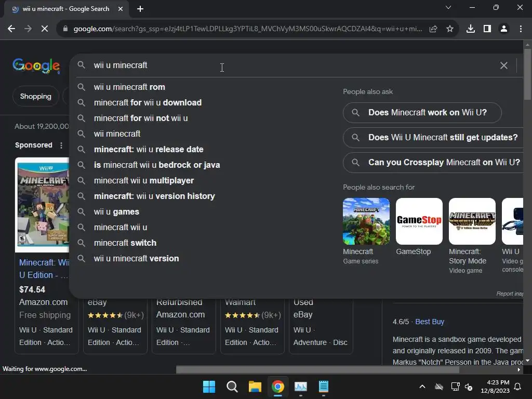The width and height of the screenshot is (532, 399).
Task: Select suggestion 'wii minecraft'
Action: [117, 134]
